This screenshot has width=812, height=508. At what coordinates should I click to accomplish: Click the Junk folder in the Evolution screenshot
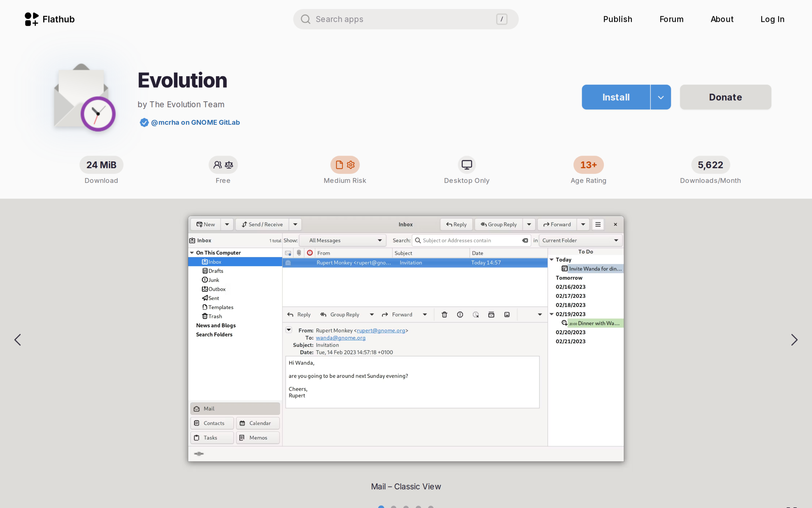pos(210,280)
